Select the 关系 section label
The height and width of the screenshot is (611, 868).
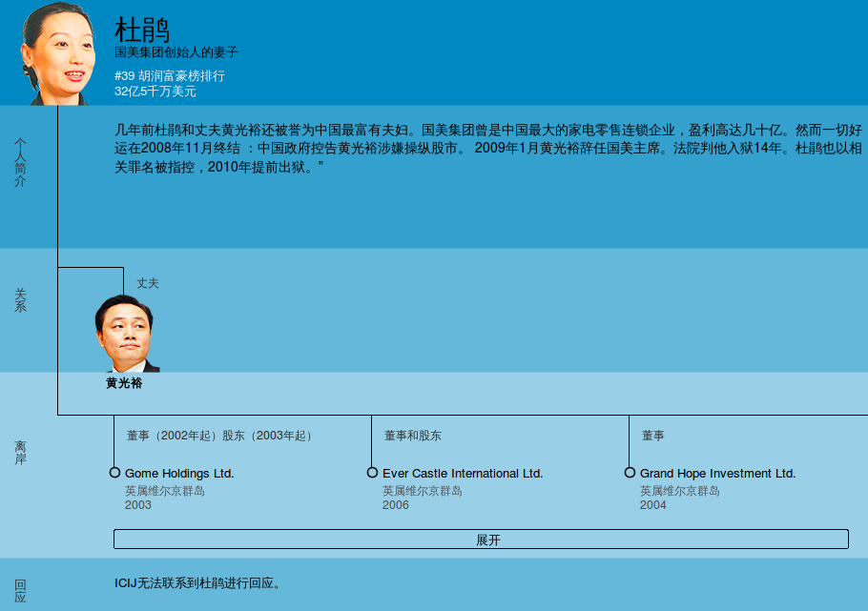coord(20,300)
